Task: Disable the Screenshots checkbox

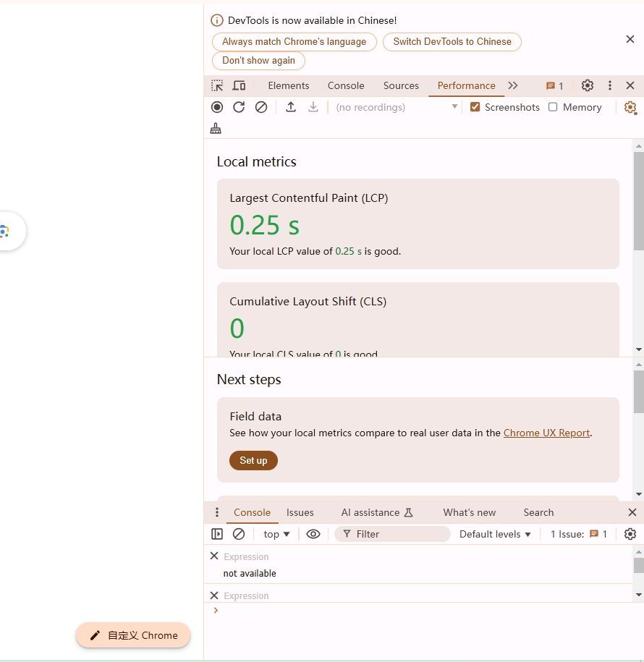Action: tap(475, 107)
